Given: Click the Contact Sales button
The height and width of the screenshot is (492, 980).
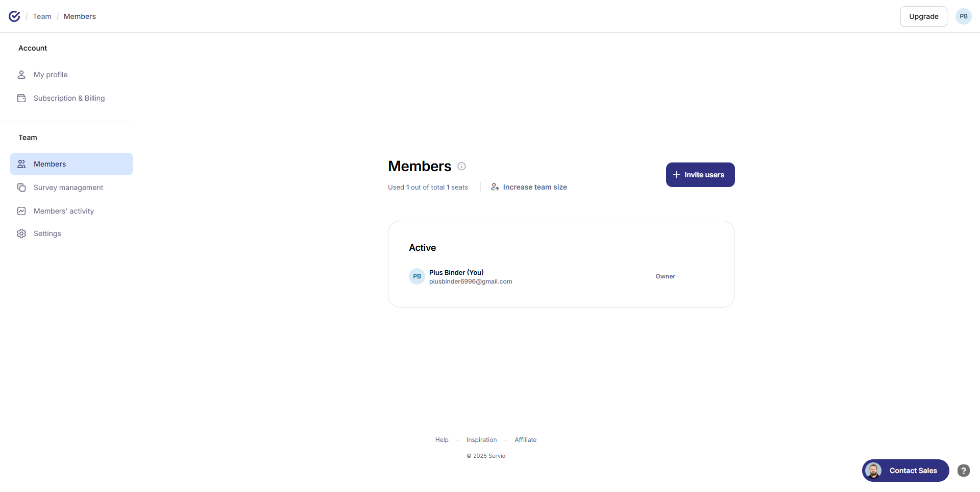Looking at the screenshot, I should click(905, 471).
